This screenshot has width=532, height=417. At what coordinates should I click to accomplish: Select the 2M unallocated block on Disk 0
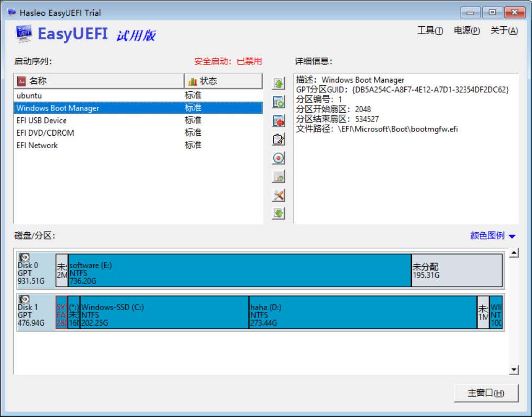click(x=62, y=270)
